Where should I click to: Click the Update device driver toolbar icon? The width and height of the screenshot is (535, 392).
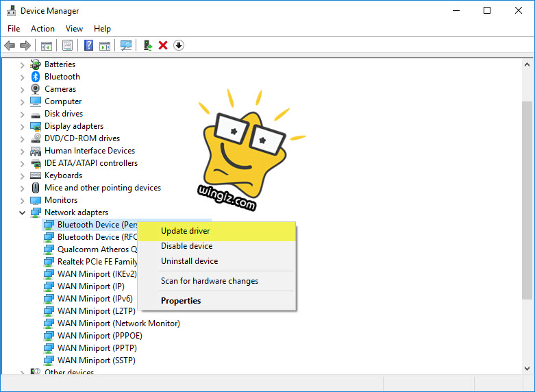[148, 45]
